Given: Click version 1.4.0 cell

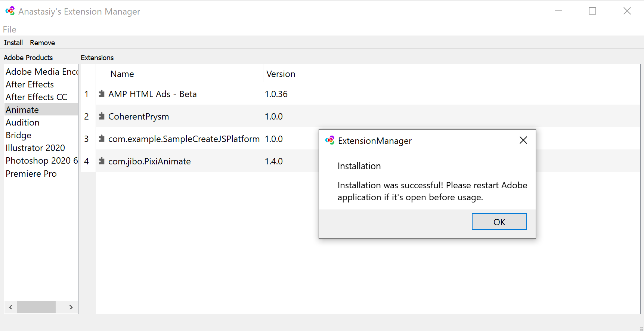Looking at the screenshot, I should point(274,161).
